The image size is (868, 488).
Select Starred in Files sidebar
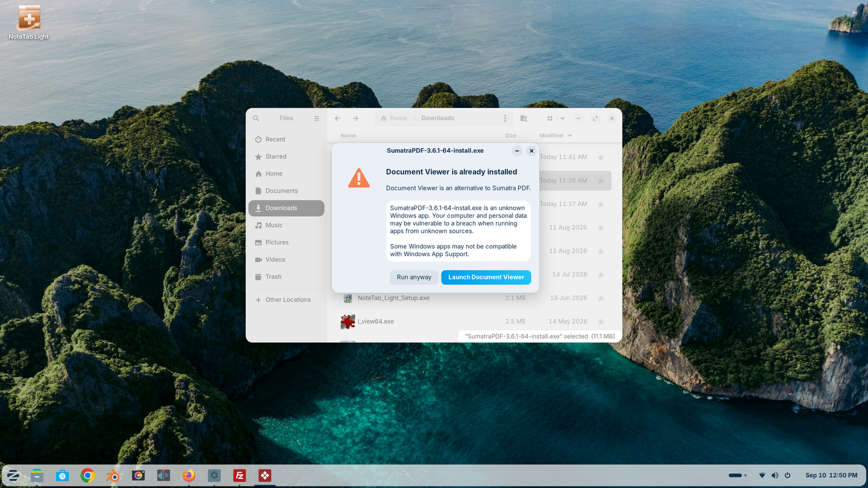286,157
